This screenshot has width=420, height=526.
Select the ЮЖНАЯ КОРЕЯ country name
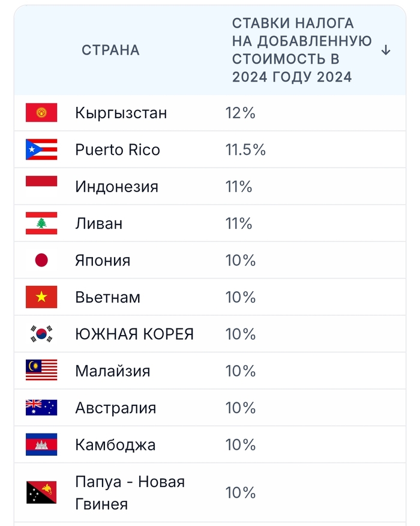pyautogui.click(x=134, y=334)
